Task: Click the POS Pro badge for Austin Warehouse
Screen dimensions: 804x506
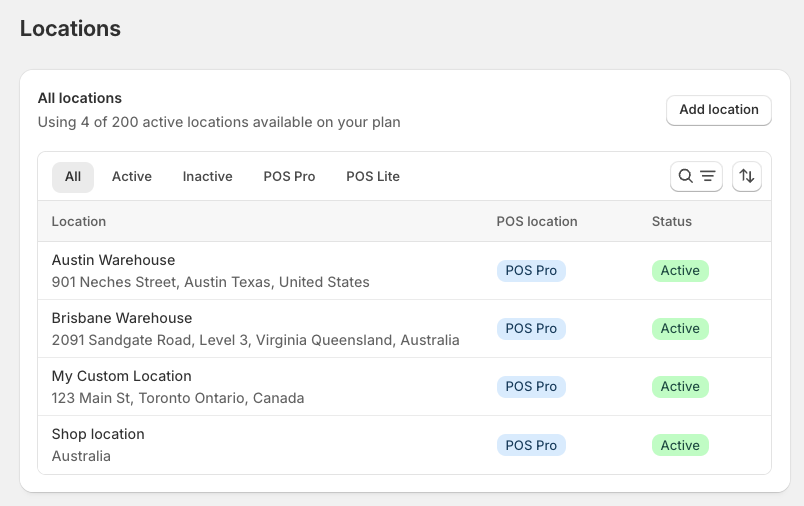Action: point(531,271)
